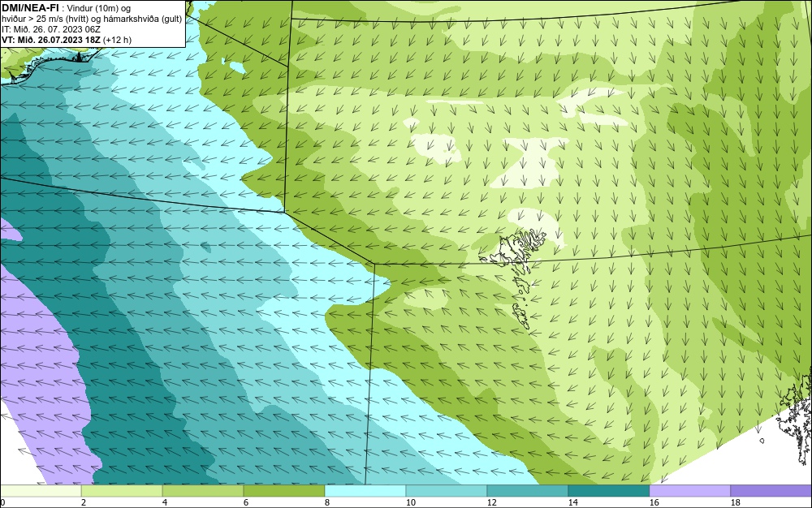
Task: Click the "14" label on the color scale
Action: [572, 502]
